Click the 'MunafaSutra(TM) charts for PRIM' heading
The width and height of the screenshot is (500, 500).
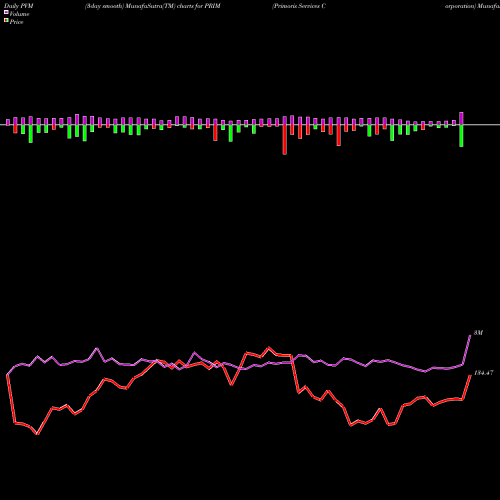point(173,6)
